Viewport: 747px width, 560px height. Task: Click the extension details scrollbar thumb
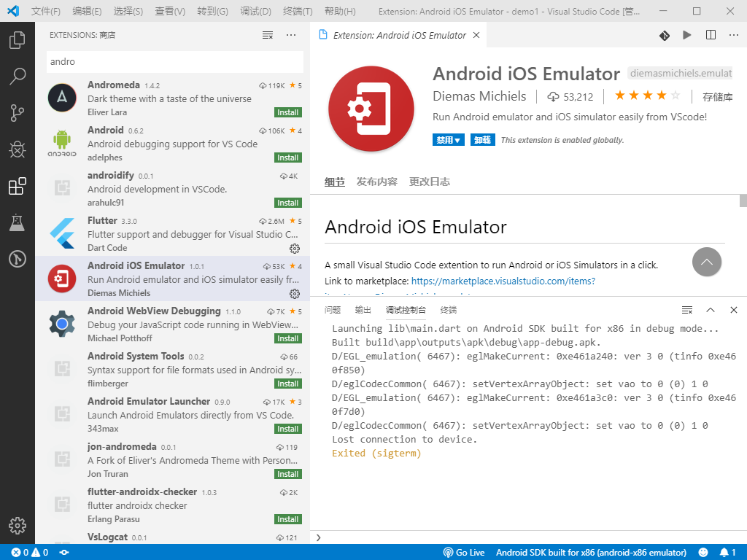tap(743, 201)
